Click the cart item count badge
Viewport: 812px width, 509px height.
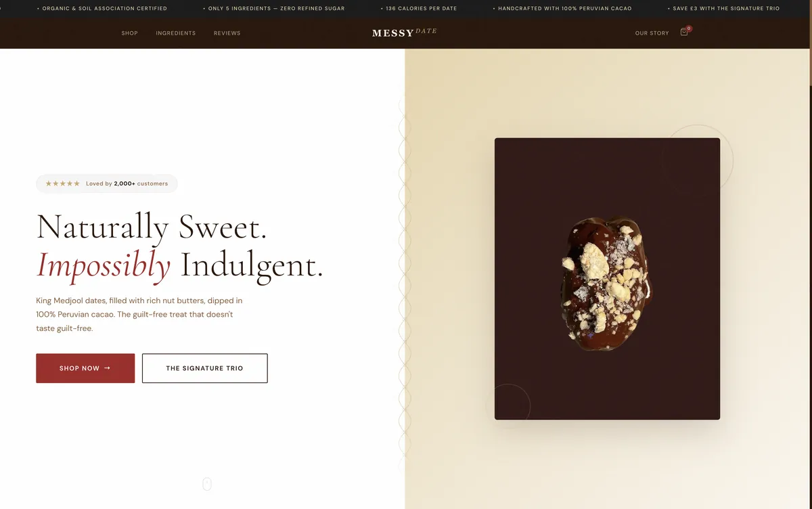pyautogui.click(x=689, y=28)
